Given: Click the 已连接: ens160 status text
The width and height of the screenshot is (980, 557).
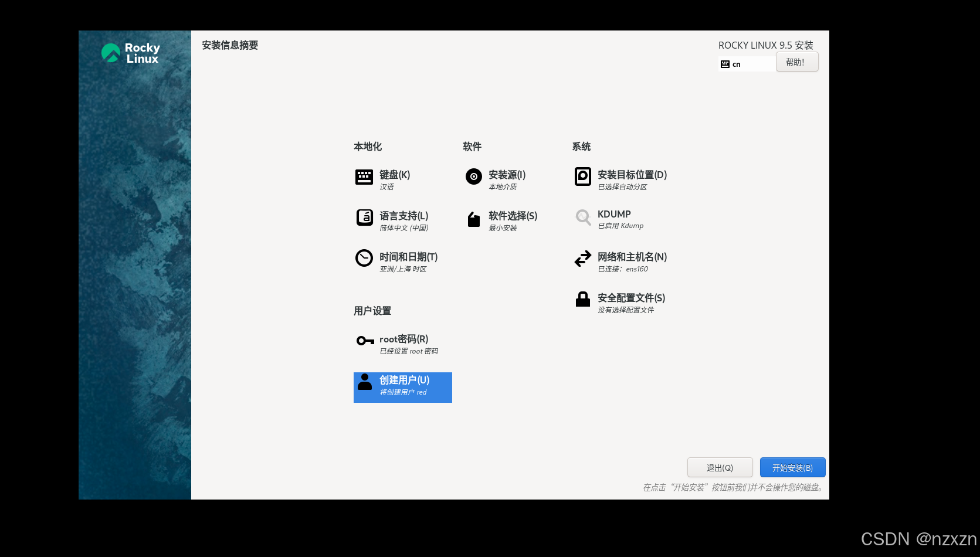Looking at the screenshot, I should tap(623, 269).
